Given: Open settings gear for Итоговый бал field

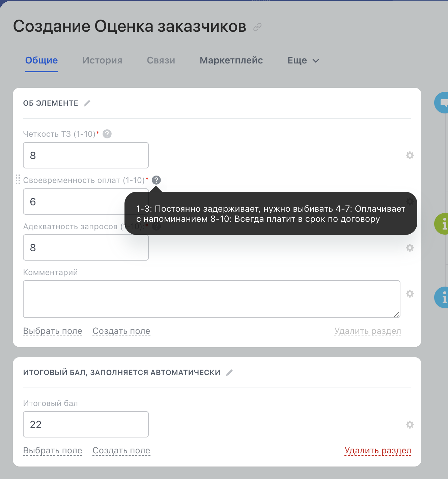Looking at the screenshot, I should click(x=410, y=425).
